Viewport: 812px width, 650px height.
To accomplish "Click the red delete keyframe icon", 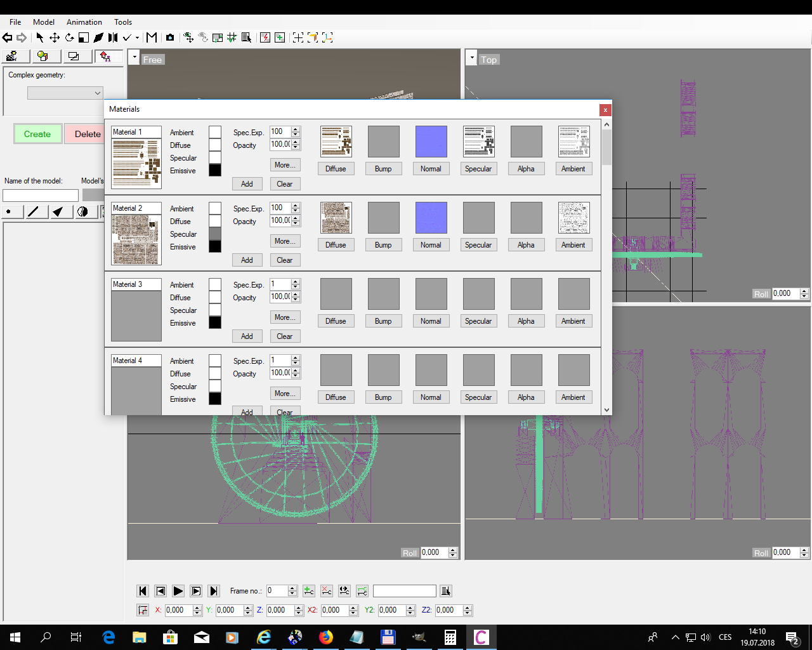I will click(x=327, y=591).
